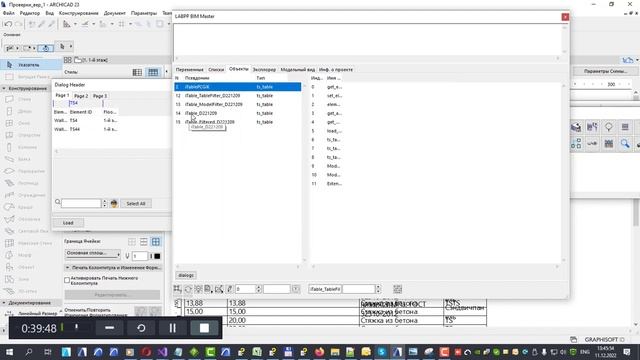
Task: Open the Редактор menu
Action: pos(30,13)
